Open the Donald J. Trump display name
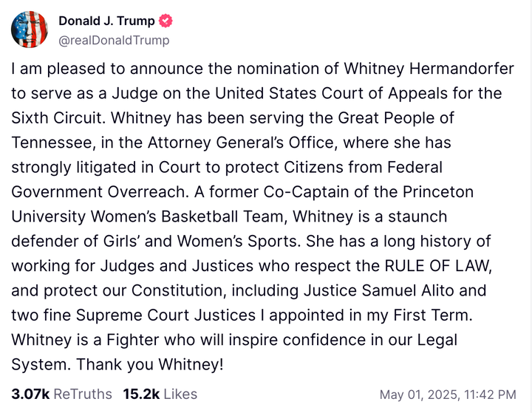The width and height of the screenshot is (532, 413). 106,21
